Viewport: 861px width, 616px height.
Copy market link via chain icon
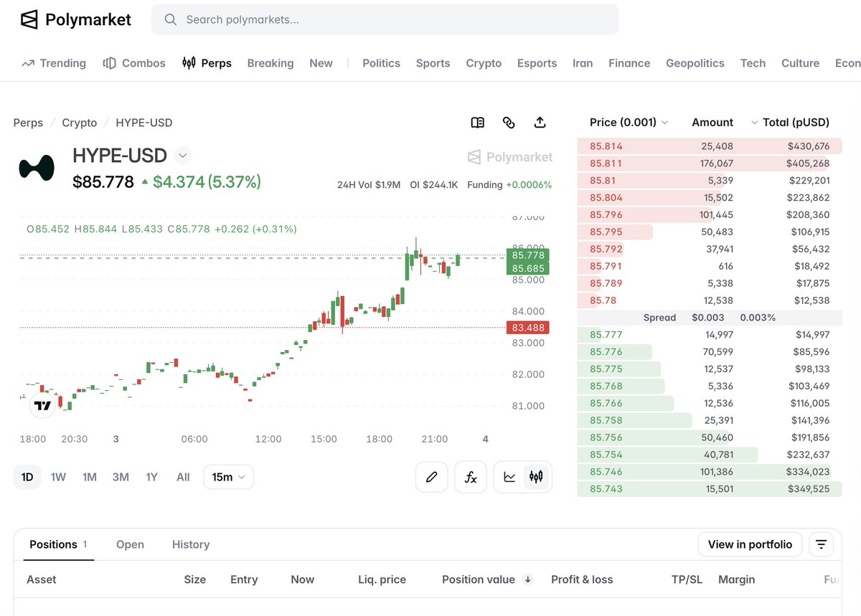pyautogui.click(x=509, y=123)
